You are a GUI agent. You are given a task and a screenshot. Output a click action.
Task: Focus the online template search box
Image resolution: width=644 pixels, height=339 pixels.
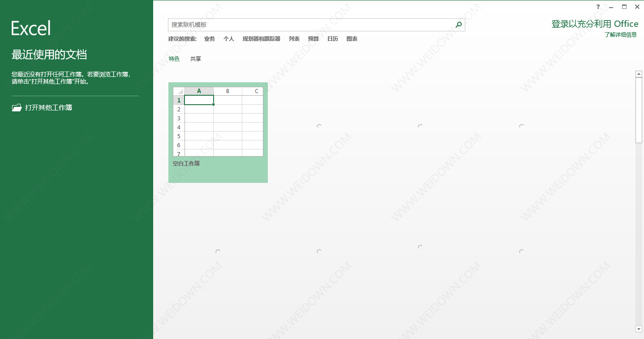pyautogui.click(x=316, y=25)
